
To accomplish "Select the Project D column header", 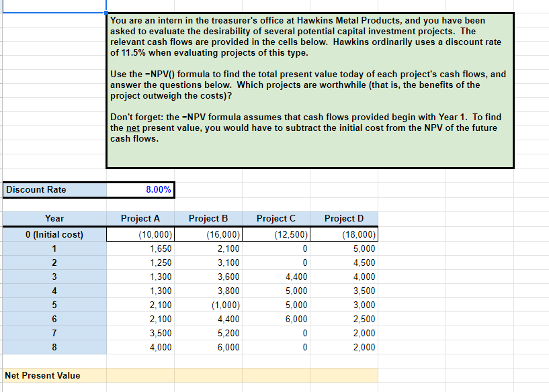I will tap(343, 218).
